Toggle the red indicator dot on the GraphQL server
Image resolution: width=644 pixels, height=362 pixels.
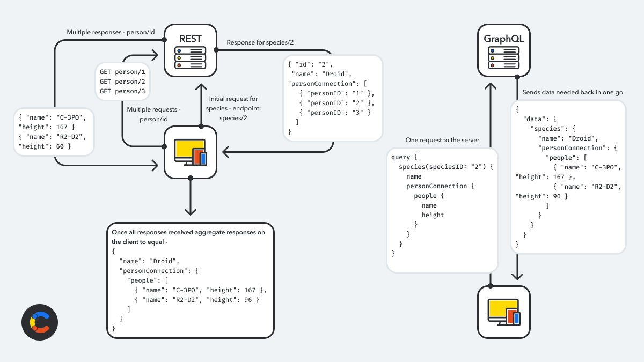(492, 65)
